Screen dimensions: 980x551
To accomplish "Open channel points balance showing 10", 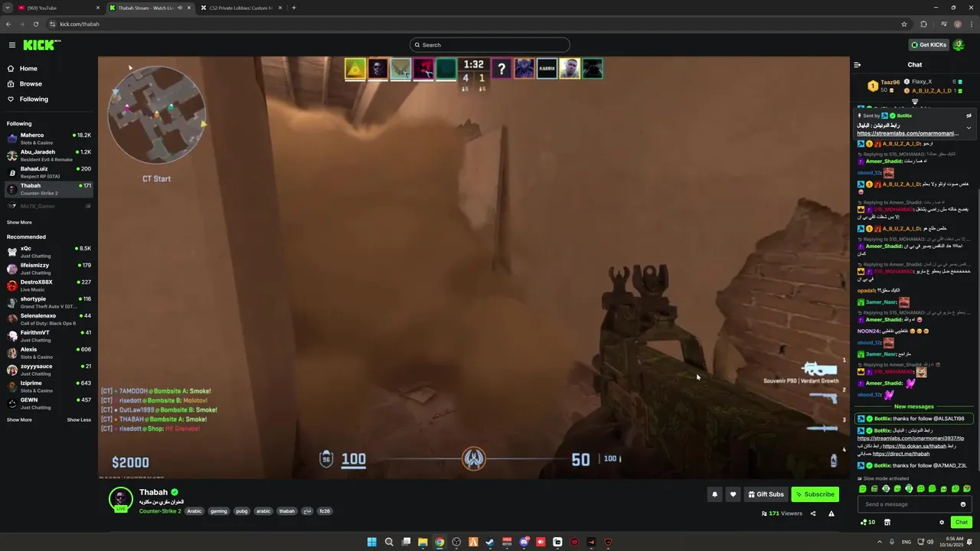I will [867, 523].
